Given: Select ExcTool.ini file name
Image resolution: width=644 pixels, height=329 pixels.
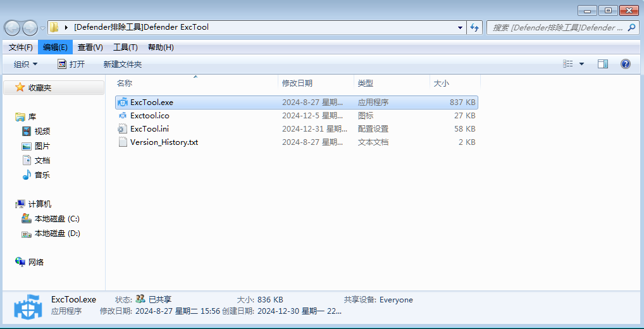Looking at the screenshot, I should pos(149,129).
